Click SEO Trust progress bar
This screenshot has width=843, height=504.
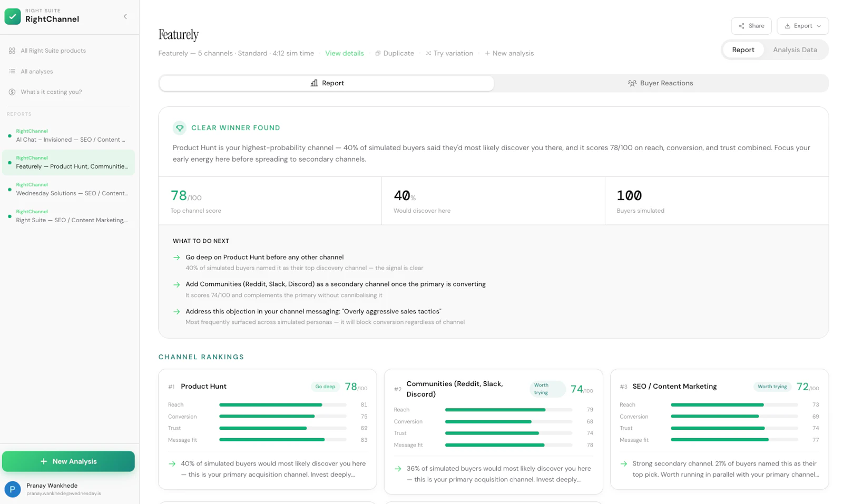click(734, 428)
